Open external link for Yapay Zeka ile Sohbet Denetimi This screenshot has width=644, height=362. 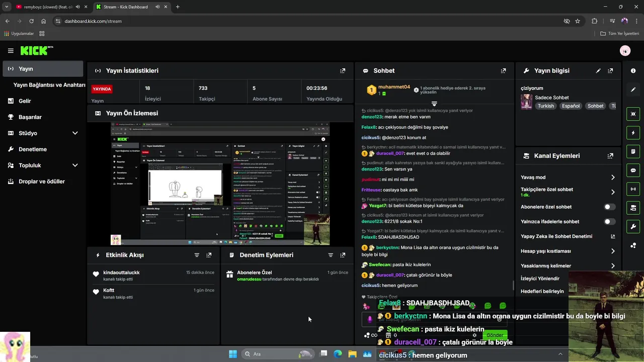pyautogui.click(x=613, y=236)
